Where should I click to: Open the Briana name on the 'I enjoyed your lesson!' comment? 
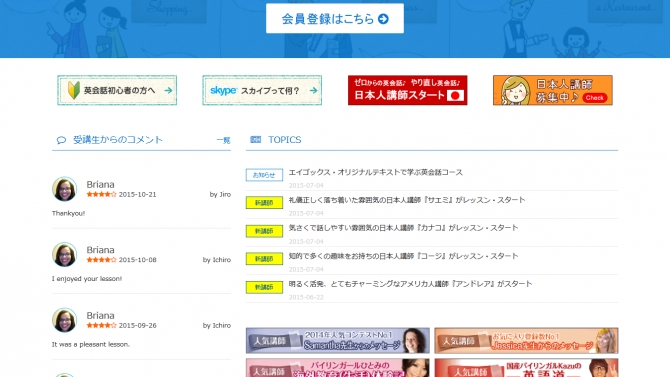click(x=100, y=250)
